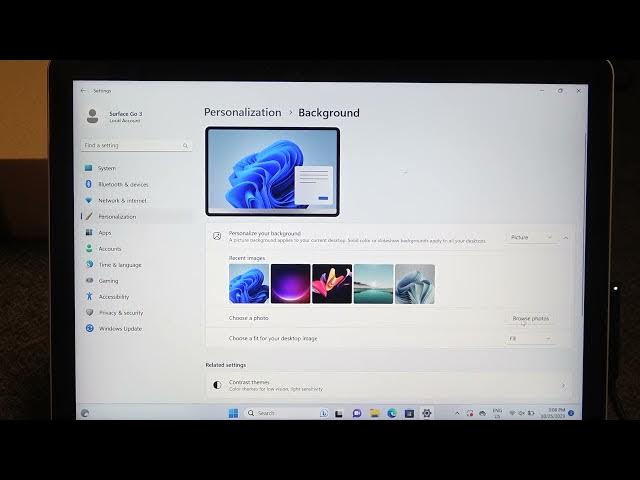Open Network & internet settings
The width and height of the screenshot is (640, 480).
(x=136, y=200)
